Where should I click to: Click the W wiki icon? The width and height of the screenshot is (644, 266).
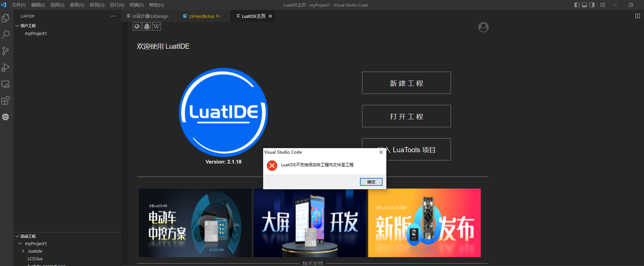(x=156, y=26)
